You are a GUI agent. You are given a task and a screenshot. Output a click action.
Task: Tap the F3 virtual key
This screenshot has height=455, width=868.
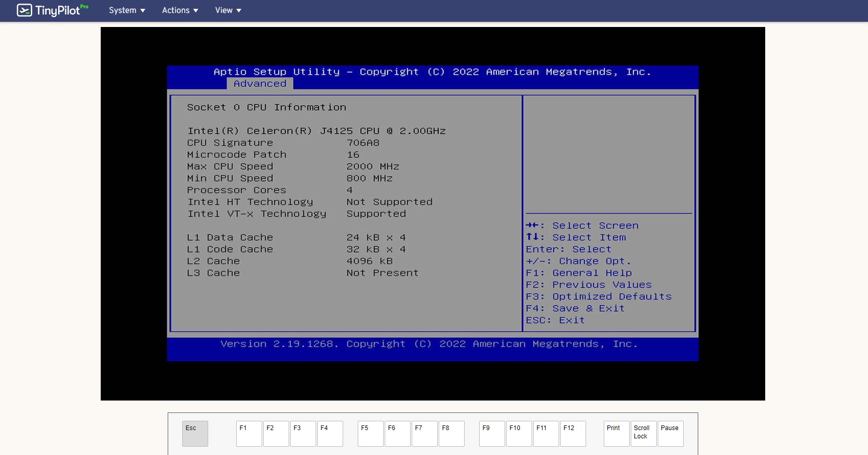[x=303, y=433]
